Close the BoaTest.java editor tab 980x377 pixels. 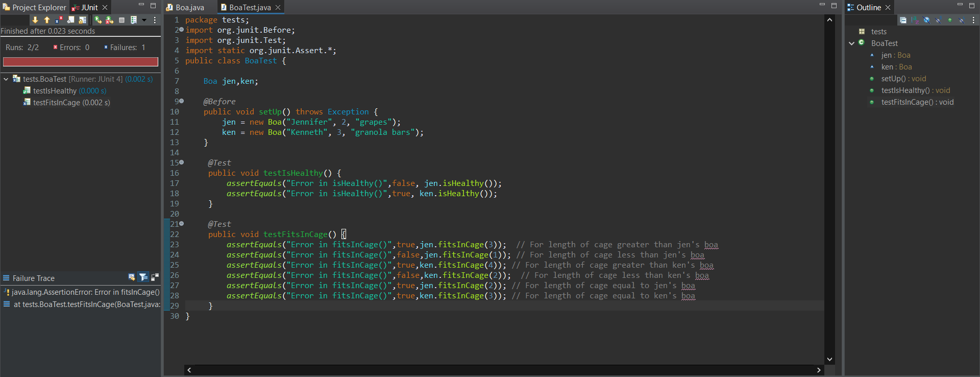pyautogui.click(x=278, y=7)
